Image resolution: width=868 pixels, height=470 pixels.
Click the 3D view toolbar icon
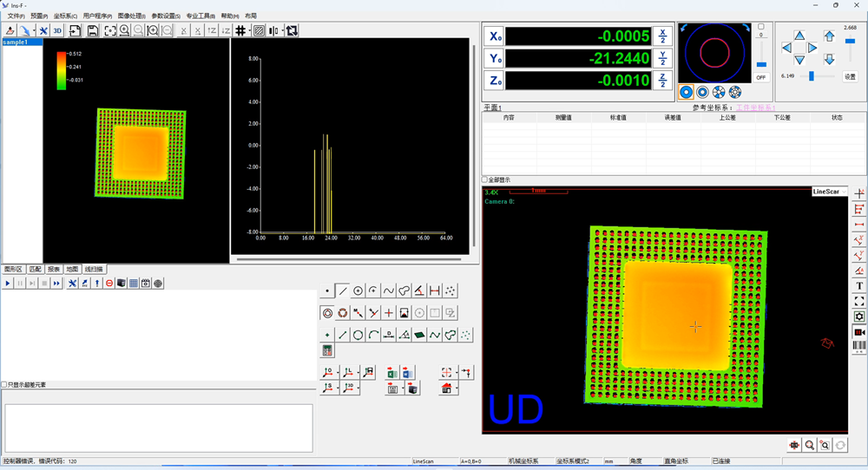(57, 30)
